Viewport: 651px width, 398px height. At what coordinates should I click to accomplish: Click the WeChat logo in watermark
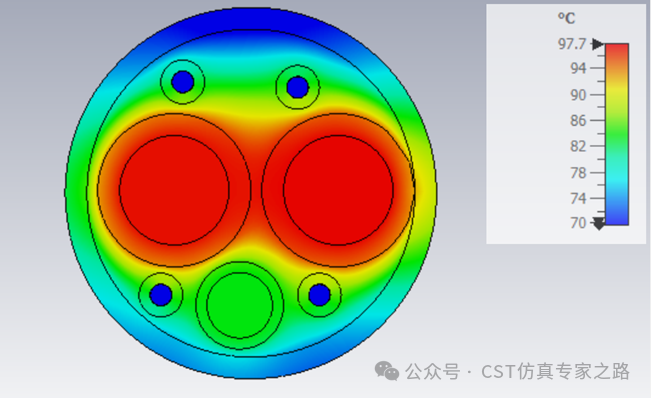point(387,371)
